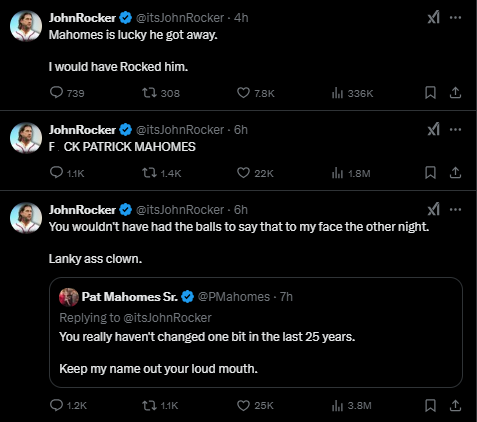Image resolution: width=477 pixels, height=422 pixels.
Task: Like the 'Lanky ass clown' tweet
Action: 255,405
